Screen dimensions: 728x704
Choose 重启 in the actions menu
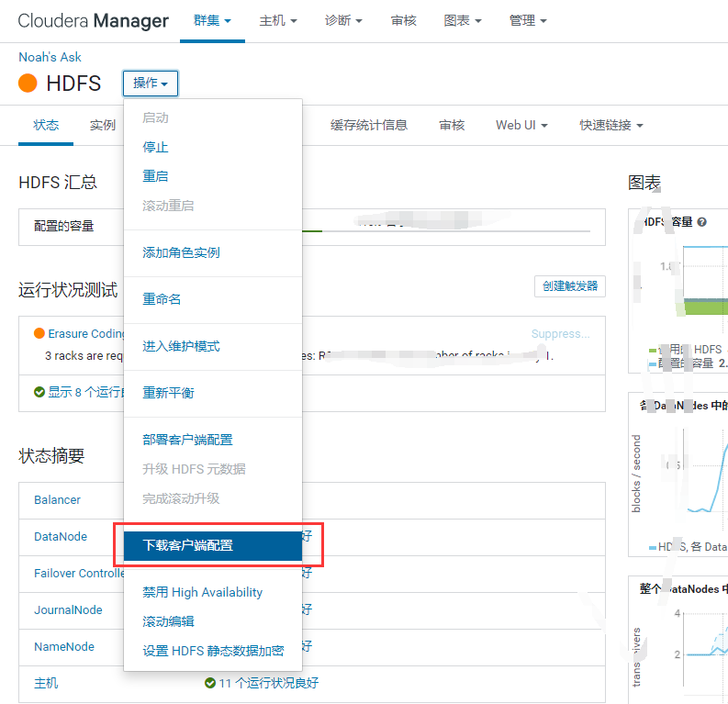pos(213,176)
